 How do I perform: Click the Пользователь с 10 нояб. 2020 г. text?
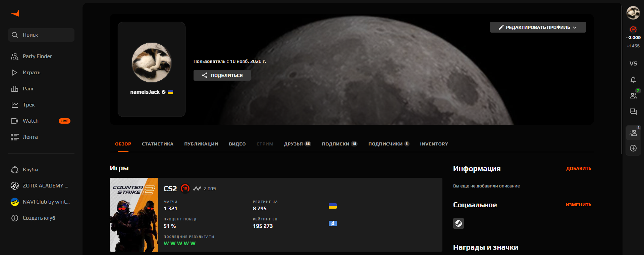click(x=230, y=61)
